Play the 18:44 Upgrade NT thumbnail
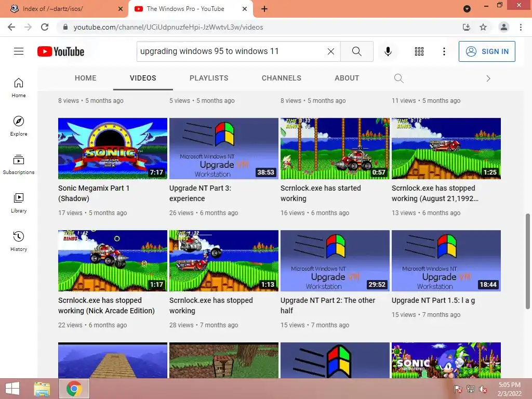The width and height of the screenshot is (532, 399). (446, 261)
